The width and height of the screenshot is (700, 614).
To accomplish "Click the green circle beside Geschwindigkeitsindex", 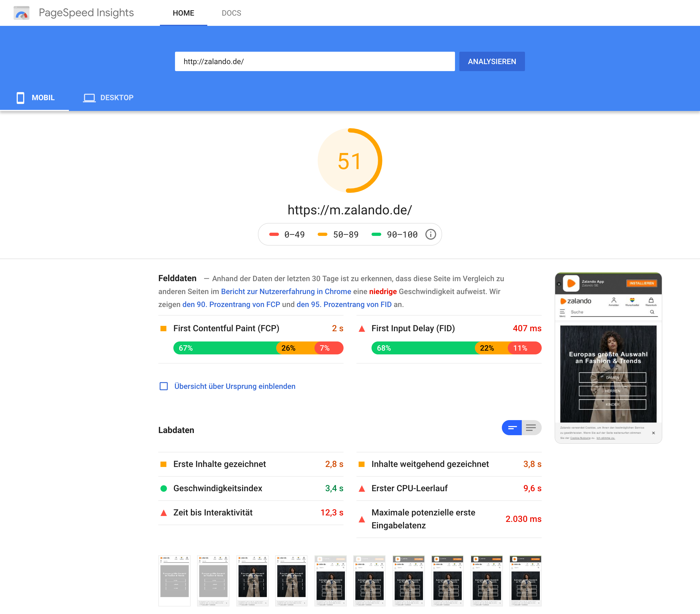I will tap(163, 488).
